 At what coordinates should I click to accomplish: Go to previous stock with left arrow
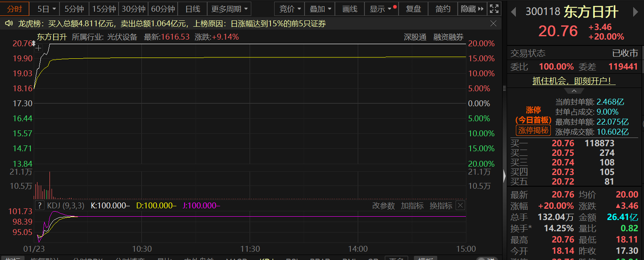(x=513, y=12)
